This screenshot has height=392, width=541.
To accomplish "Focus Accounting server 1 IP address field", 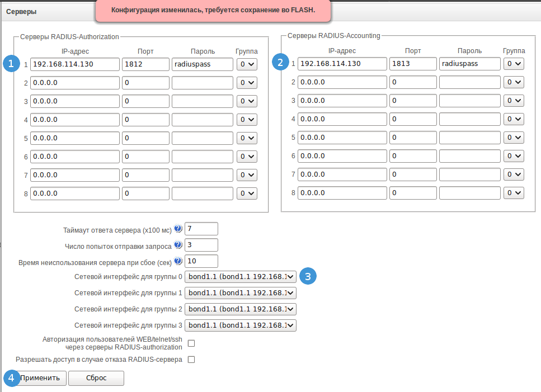I will pyautogui.click(x=342, y=63).
